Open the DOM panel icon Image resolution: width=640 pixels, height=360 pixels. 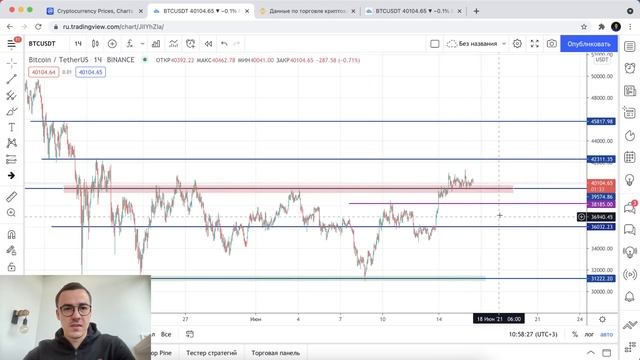pyautogui.click(x=629, y=348)
